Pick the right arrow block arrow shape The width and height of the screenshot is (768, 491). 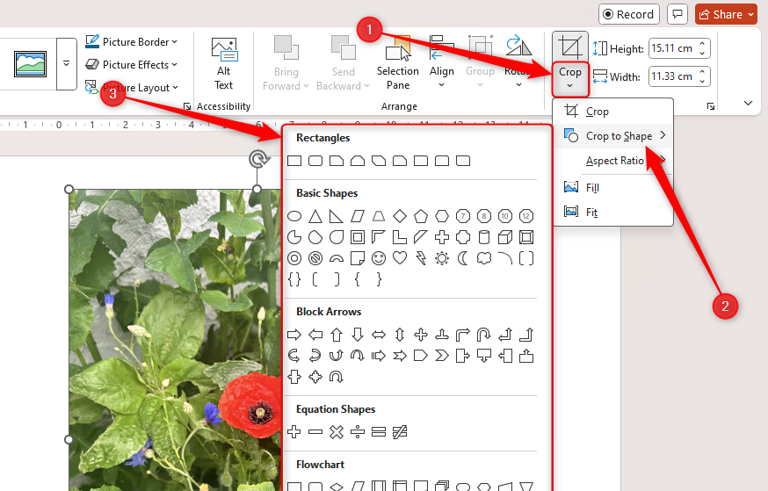tap(294, 334)
